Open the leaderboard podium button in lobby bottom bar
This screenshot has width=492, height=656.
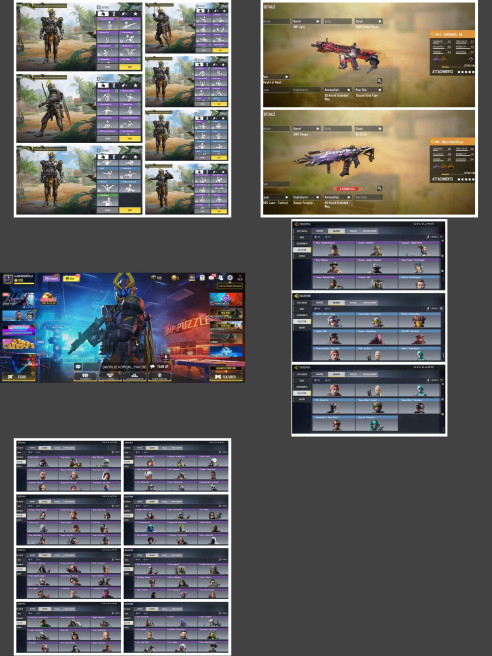pos(134,377)
